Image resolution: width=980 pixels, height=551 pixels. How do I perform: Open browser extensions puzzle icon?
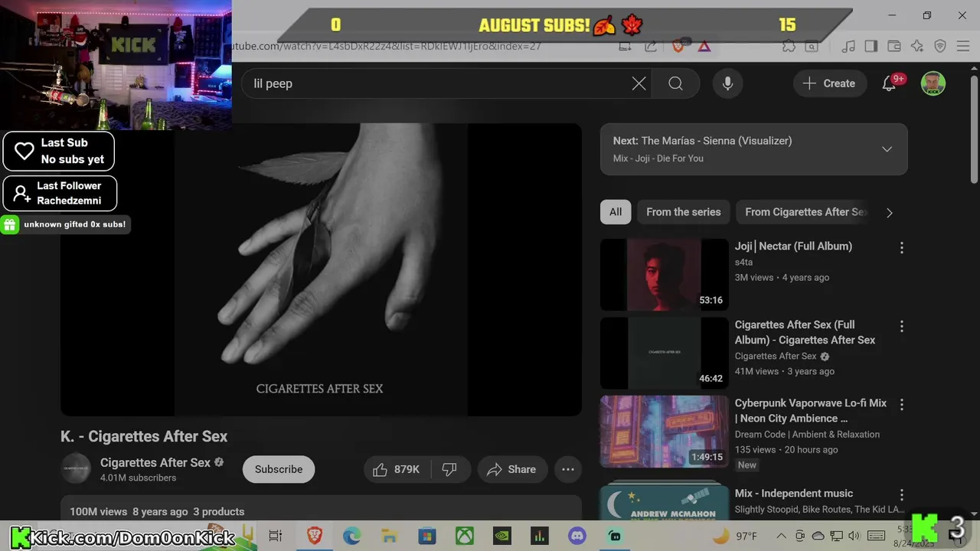tap(789, 46)
